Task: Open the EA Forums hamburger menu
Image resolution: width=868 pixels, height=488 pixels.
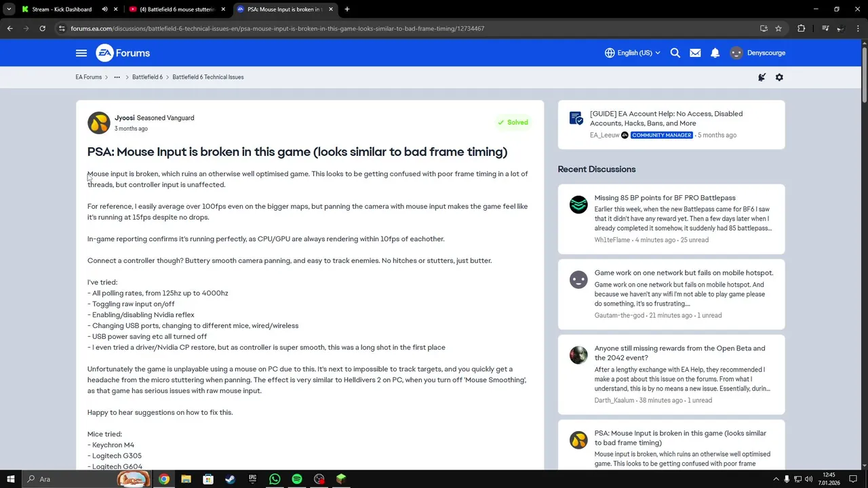Action: [81, 53]
